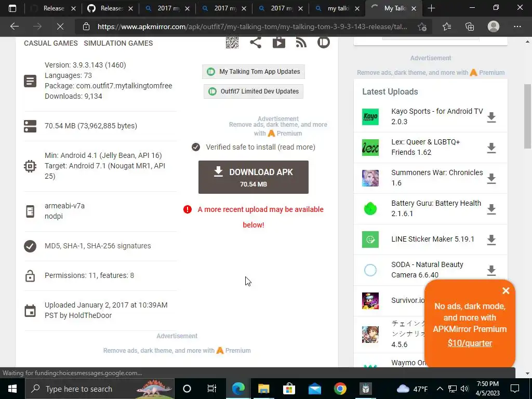Close the APKMirror Premium orange popup

point(506,290)
